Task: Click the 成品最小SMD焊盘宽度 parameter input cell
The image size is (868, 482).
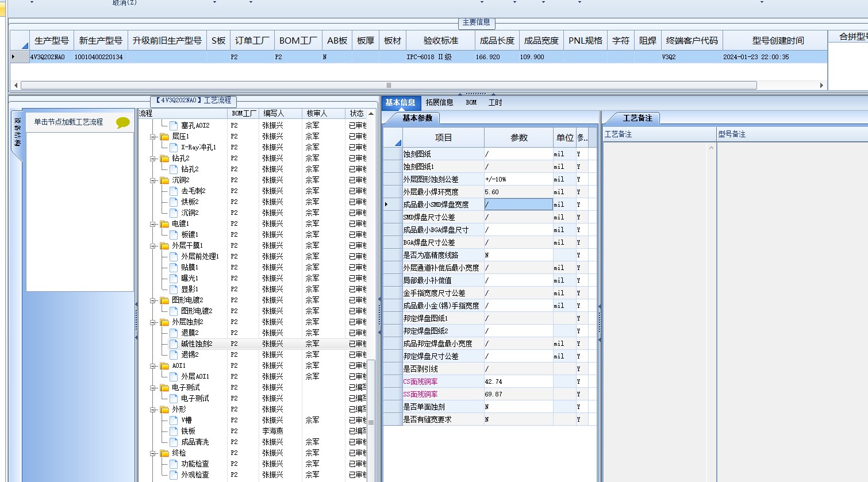Action: pos(519,205)
